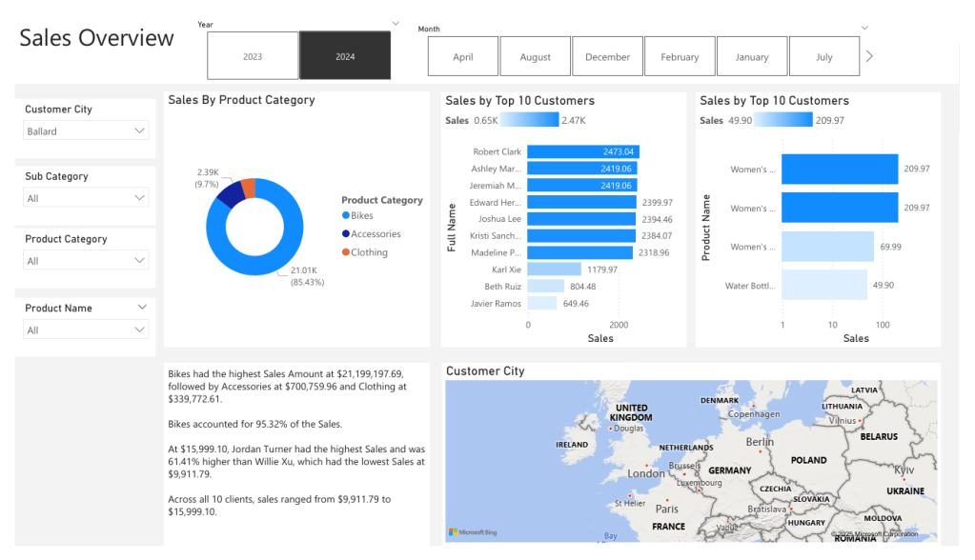This screenshot has width=975, height=560.
Task: Click the Bikes legend color marker
Action: (346, 216)
